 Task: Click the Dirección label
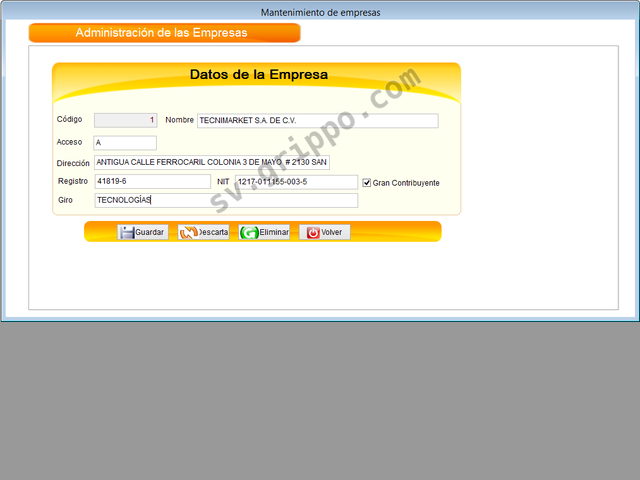[73, 163]
